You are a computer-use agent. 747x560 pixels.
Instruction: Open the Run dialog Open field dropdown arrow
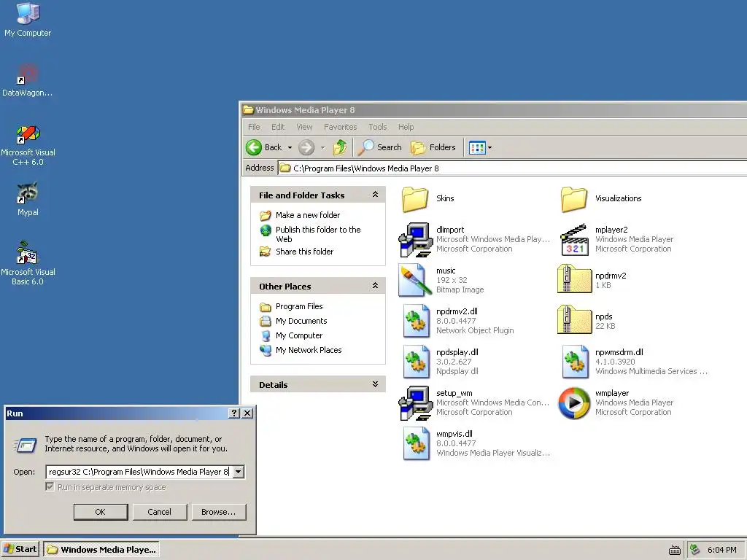(x=239, y=472)
